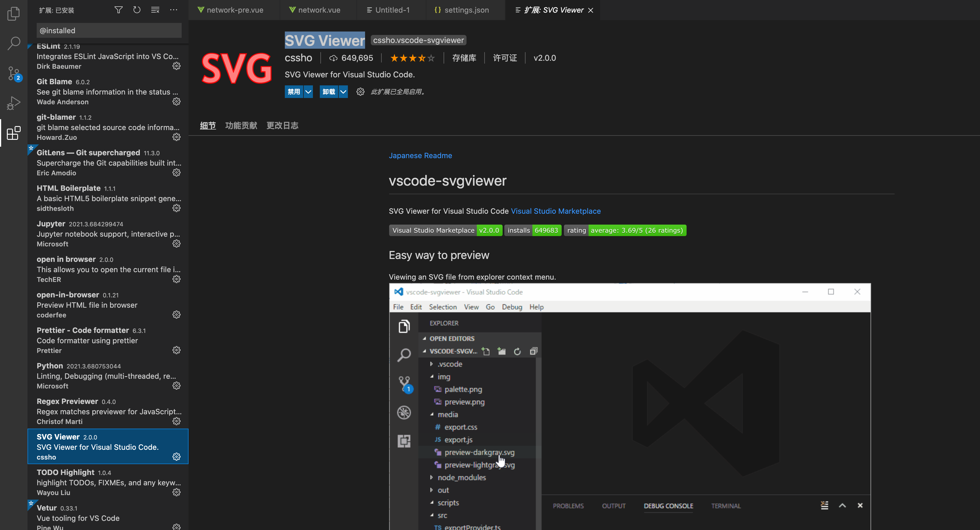Click the star rating of SVG Viewer
The image size is (980, 530).
click(412, 58)
